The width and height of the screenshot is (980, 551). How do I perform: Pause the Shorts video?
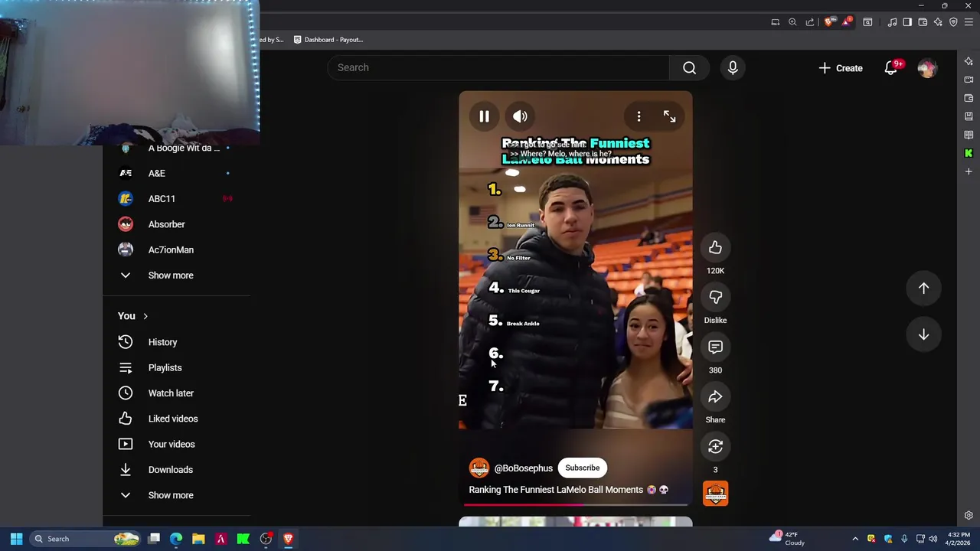(x=484, y=116)
